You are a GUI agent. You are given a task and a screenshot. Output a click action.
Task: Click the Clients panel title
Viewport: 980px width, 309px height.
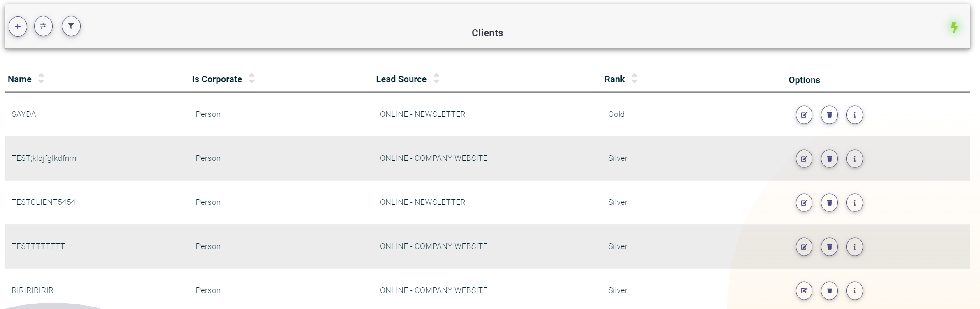(x=487, y=33)
